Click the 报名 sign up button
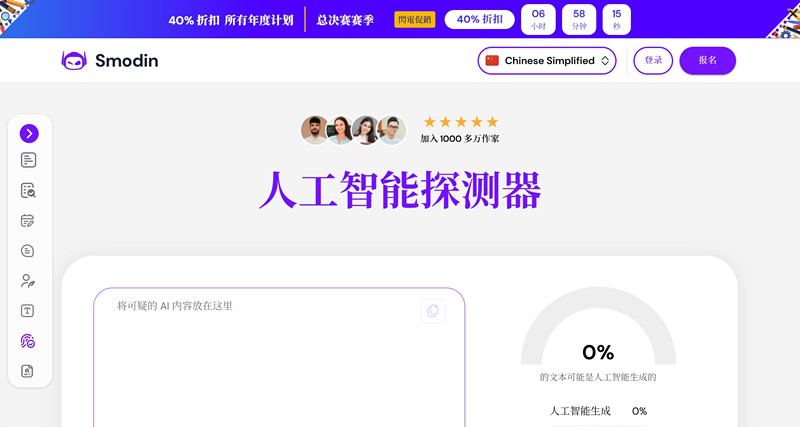This screenshot has height=427, width=800. coord(708,61)
